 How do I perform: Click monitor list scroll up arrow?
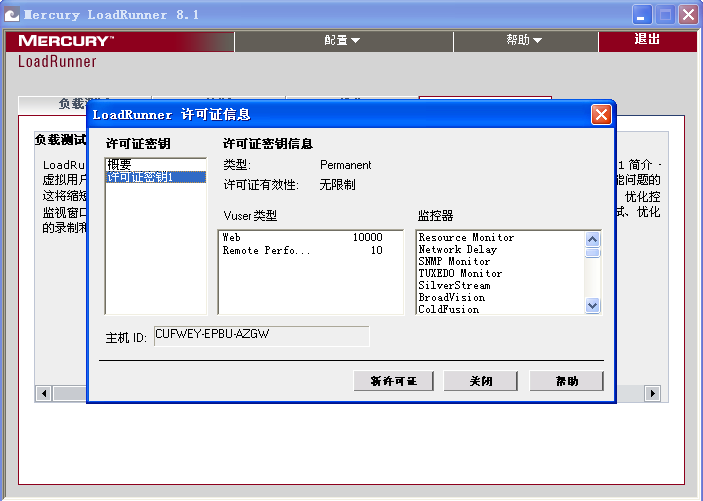pyautogui.click(x=592, y=240)
